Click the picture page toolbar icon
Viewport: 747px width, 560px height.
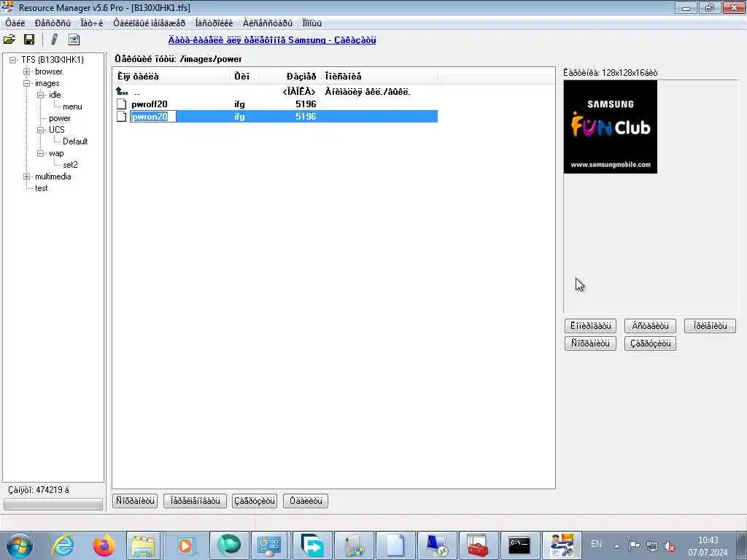click(x=74, y=39)
